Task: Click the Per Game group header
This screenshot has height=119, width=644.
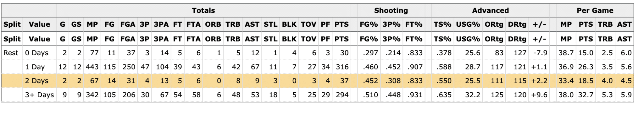Action: coord(595,10)
